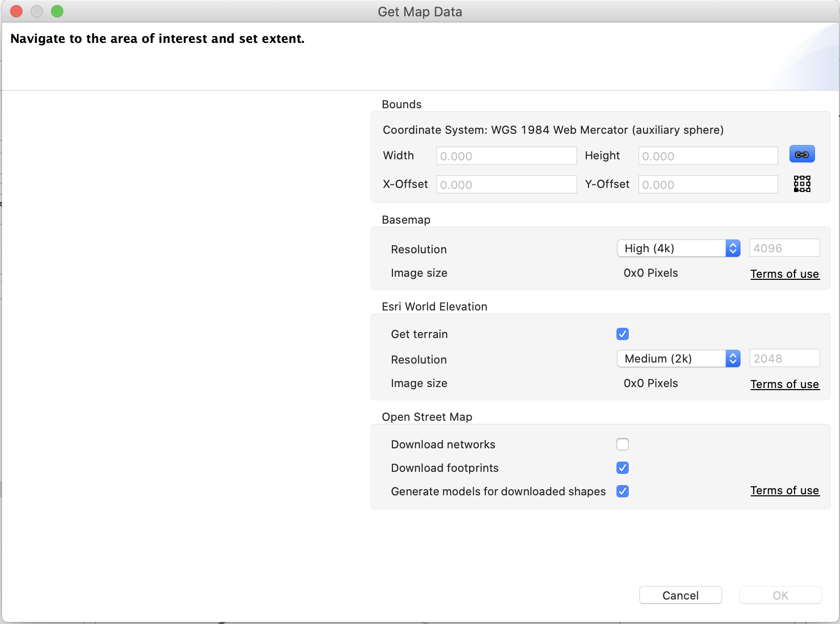Click the OK button
Screen dimensions: 840x624
point(780,595)
